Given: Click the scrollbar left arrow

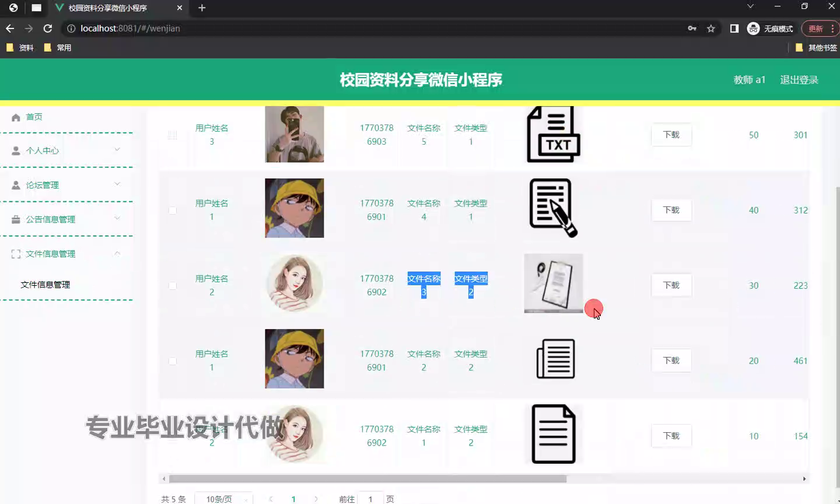Looking at the screenshot, I should (x=164, y=479).
